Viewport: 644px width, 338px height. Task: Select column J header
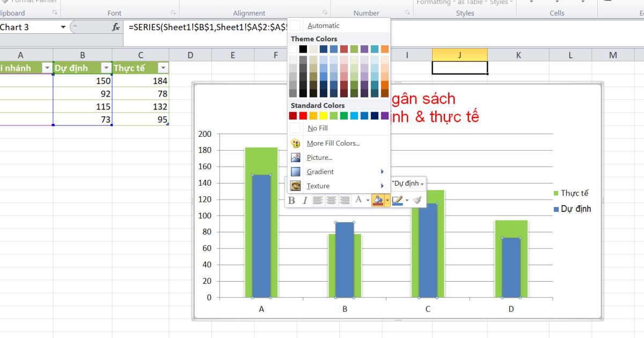point(460,55)
